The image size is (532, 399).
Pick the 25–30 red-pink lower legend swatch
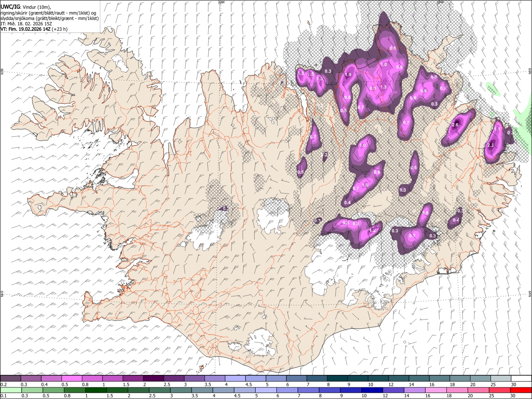click(x=500, y=390)
